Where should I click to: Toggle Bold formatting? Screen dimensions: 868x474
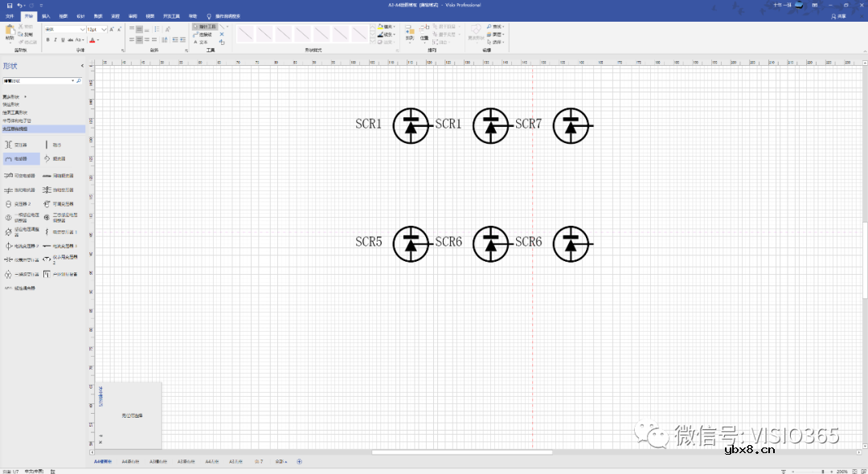47,39
